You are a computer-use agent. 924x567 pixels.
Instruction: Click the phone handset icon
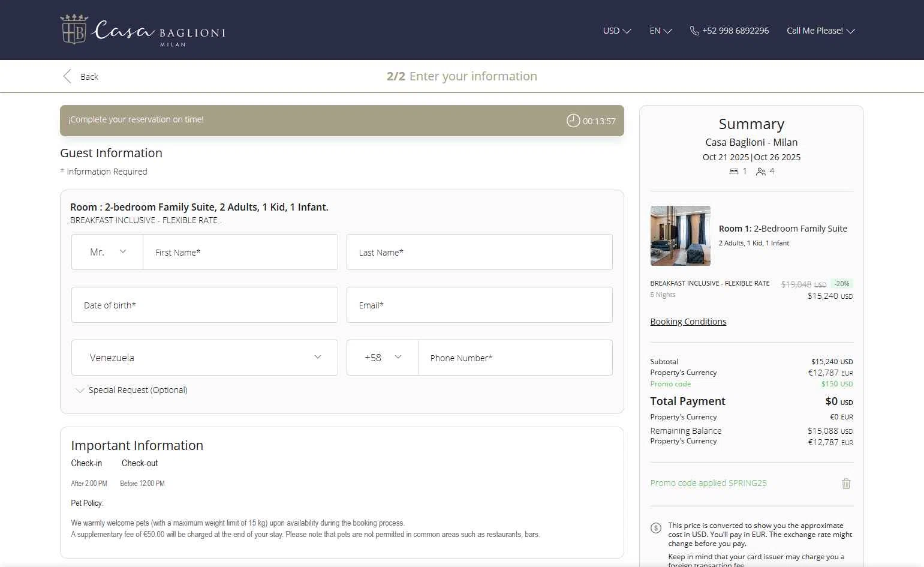tap(694, 31)
